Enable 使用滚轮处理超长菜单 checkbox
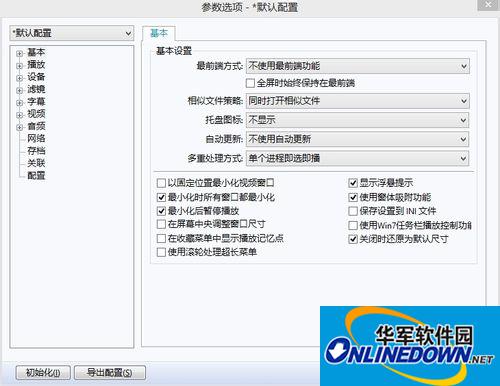500x386 pixels. pos(161,252)
